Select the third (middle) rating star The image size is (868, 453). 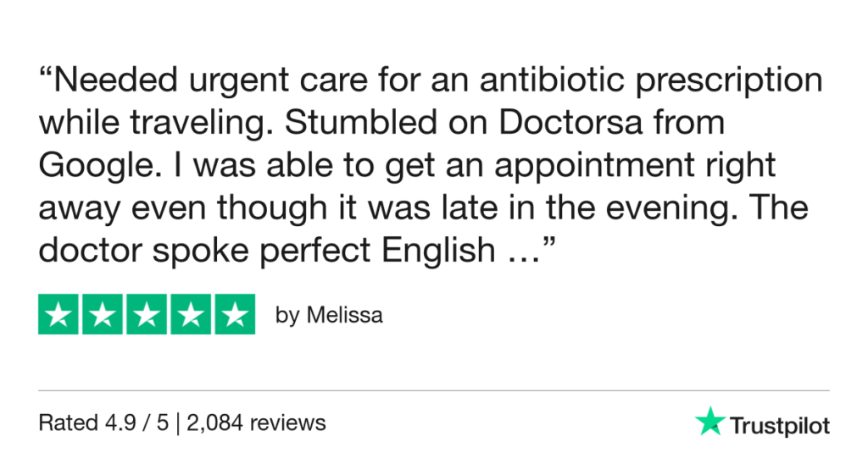coord(147,314)
